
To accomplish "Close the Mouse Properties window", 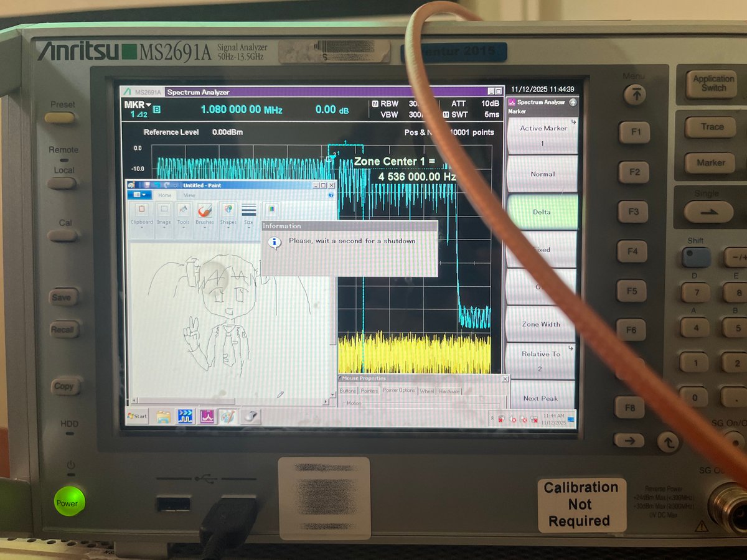I will point(505,378).
